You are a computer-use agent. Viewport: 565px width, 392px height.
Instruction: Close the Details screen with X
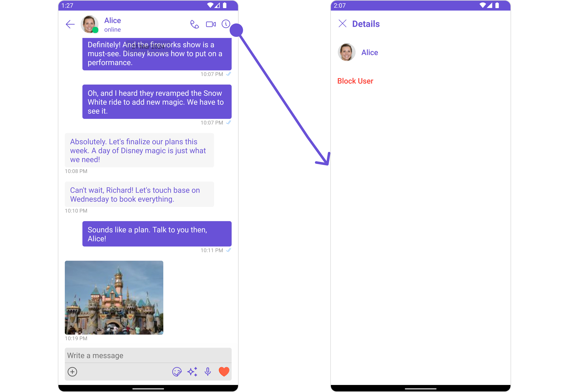click(x=342, y=24)
